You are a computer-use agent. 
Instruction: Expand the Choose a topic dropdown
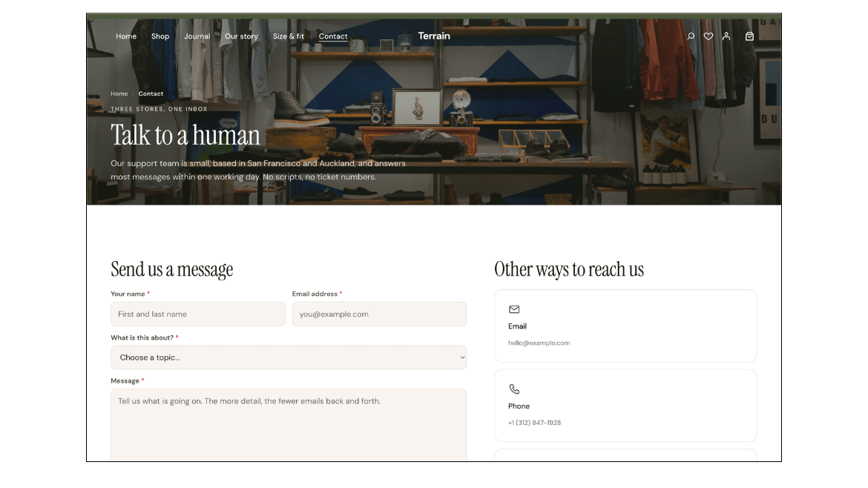pyautogui.click(x=289, y=357)
